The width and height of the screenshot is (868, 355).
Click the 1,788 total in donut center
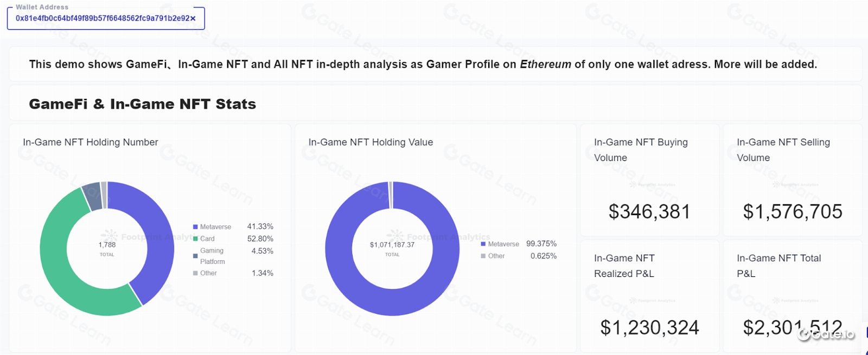click(x=107, y=245)
